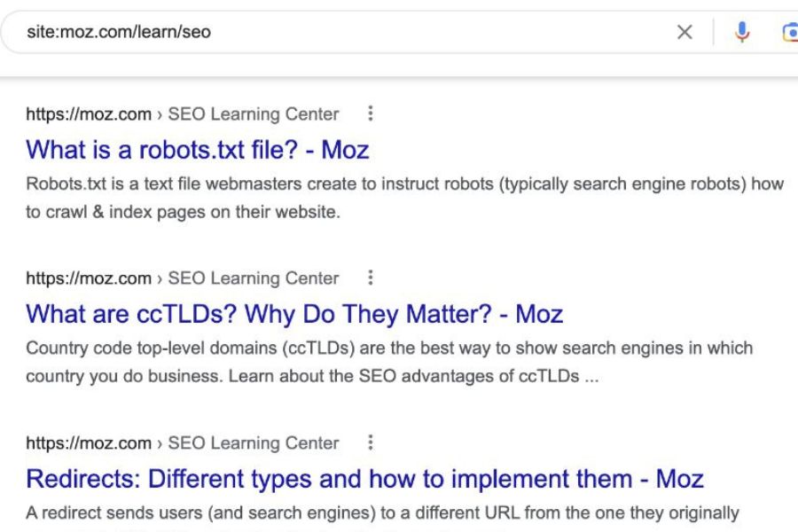This screenshot has height=532, width=798.
Task: Start voice search with the microphone icon
Action: 742,33
